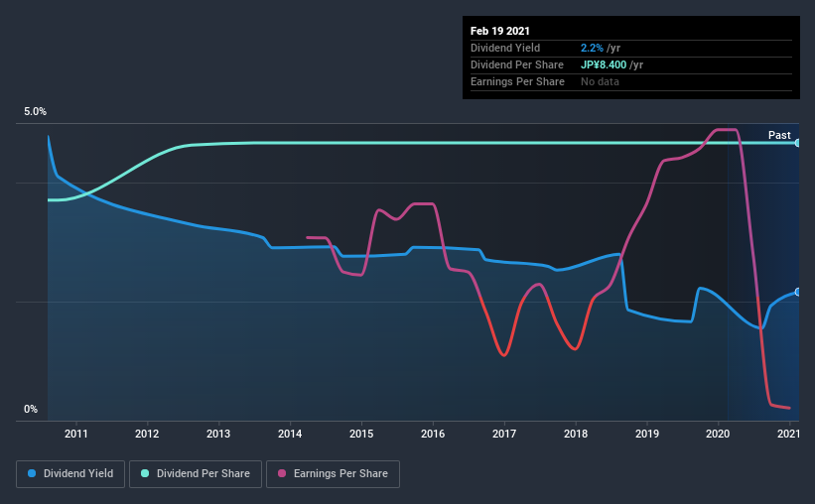Click the 2017 x-axis label

(504, 434)
